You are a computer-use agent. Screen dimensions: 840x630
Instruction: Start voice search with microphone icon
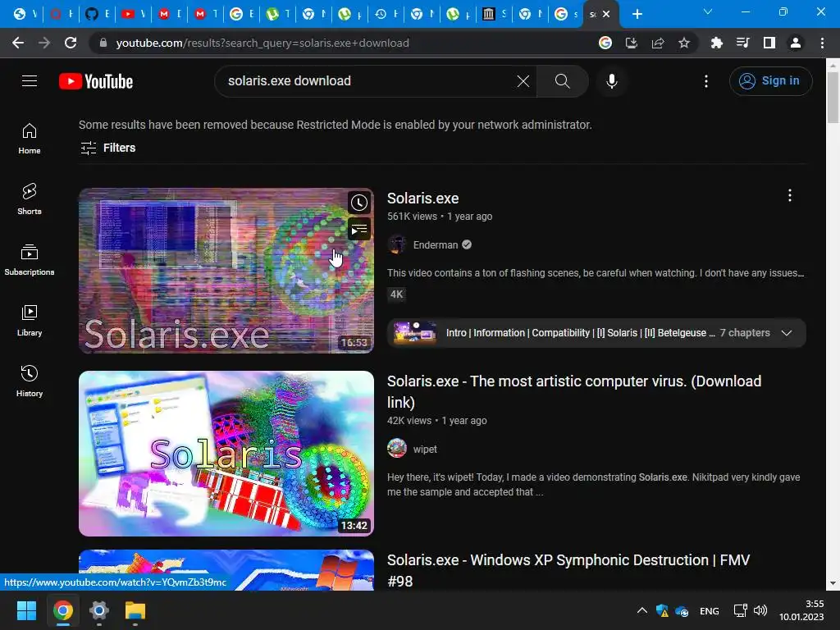pyautogui.click(x=612, y=81)
